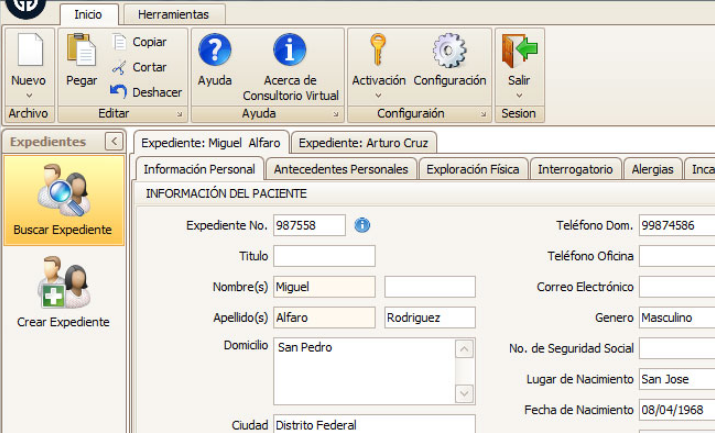Click the Pegar clipboard icon

point(81,52)
